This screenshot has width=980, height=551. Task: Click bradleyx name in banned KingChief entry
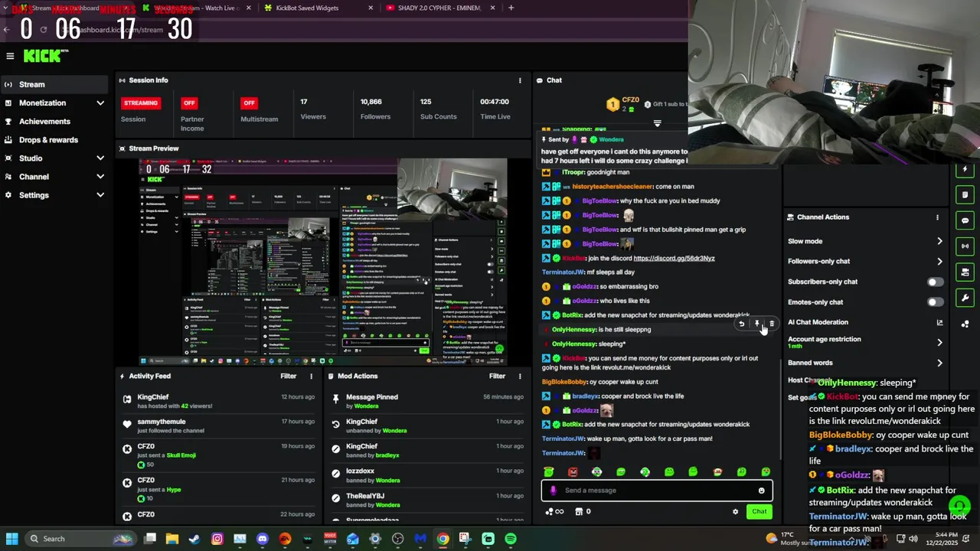(x=387, y=455)
